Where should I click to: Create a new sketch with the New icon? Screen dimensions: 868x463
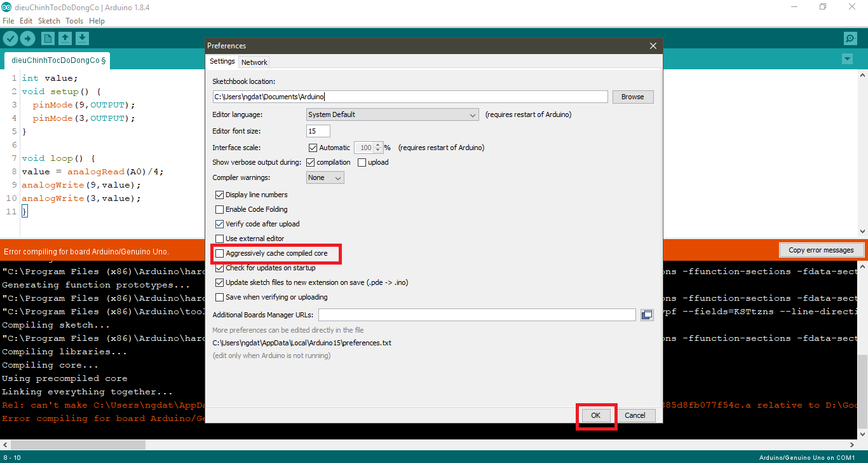(48, 38)
